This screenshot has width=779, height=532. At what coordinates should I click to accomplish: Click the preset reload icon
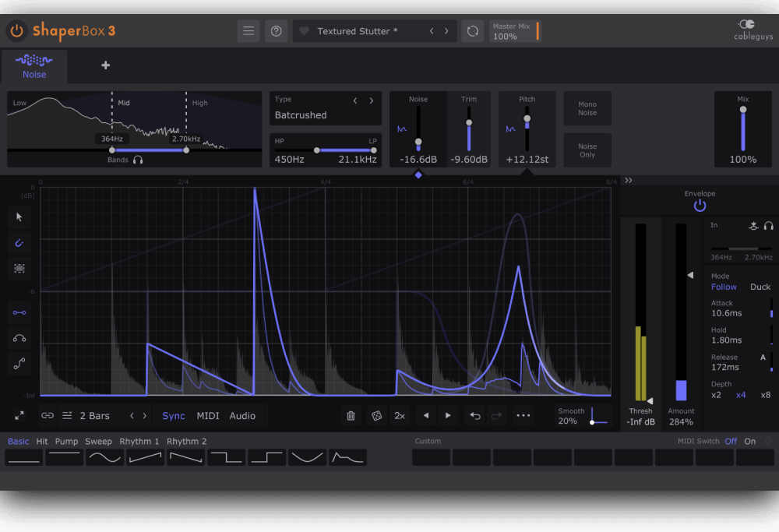pos(473,31)
